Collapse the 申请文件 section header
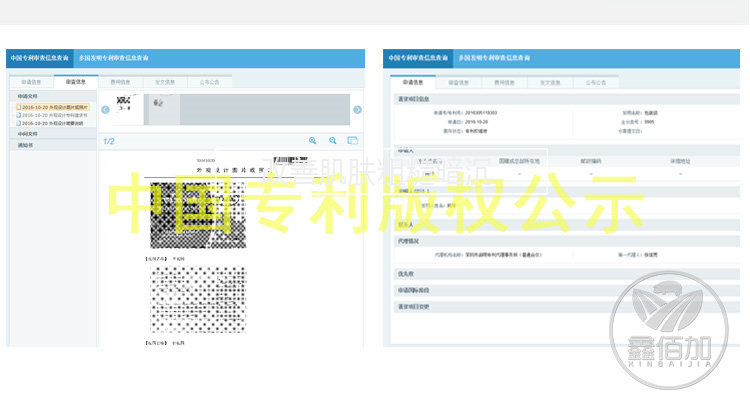Screen dimensions: 750x405 53,96
